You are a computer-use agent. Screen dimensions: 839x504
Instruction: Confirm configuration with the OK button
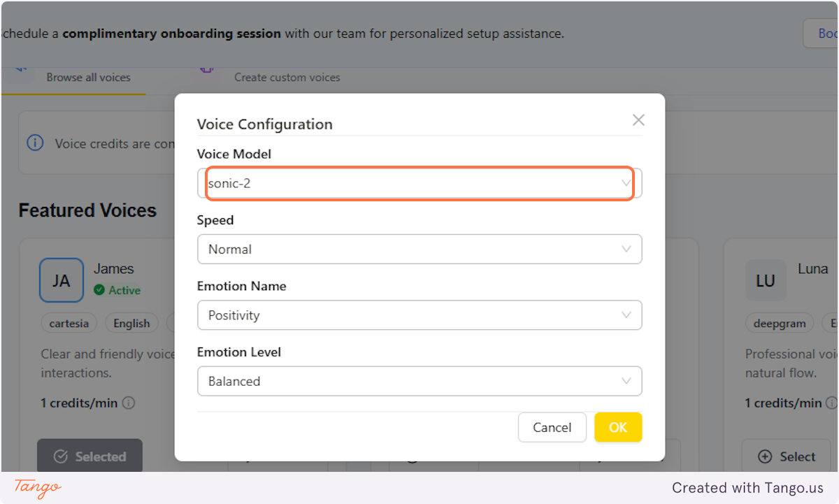click(x=618, y=427)
